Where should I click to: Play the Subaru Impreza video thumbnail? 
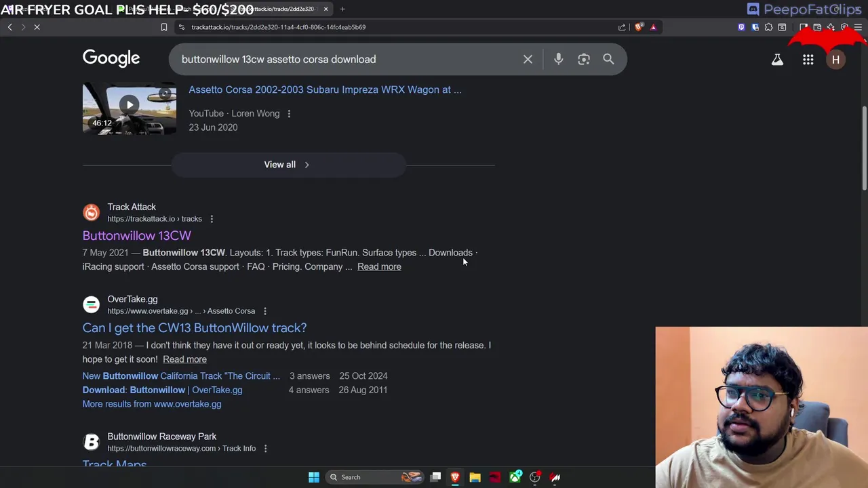[130, 109]
